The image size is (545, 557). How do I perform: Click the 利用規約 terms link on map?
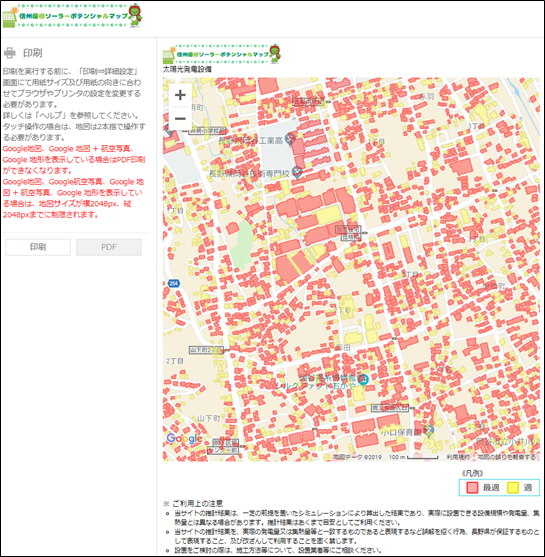(x=458, y=457)
